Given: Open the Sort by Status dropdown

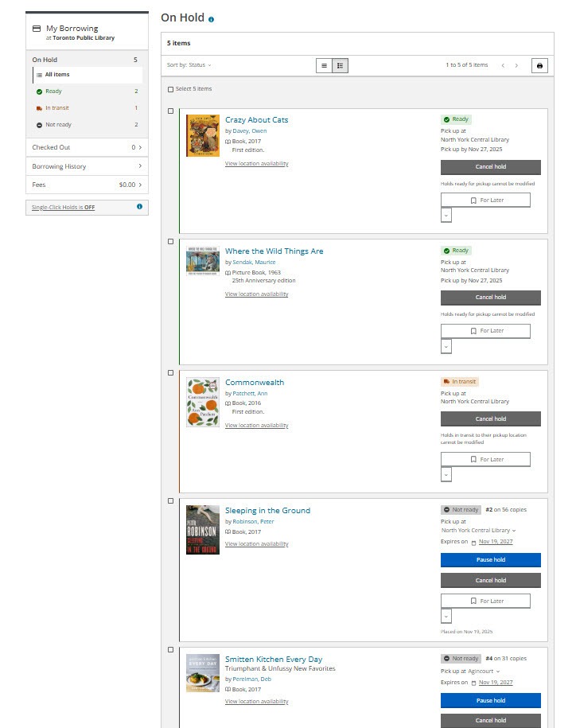Looking at the screenshot, I should click(189, 65).
